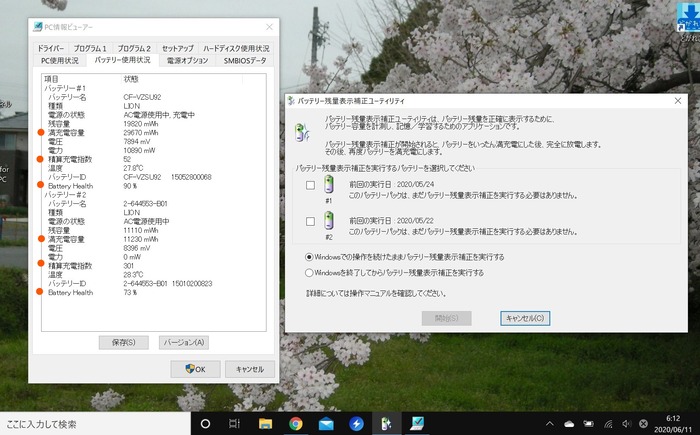
Task: Open the SMBIOSデータ tab
Action: pos(245,60)
